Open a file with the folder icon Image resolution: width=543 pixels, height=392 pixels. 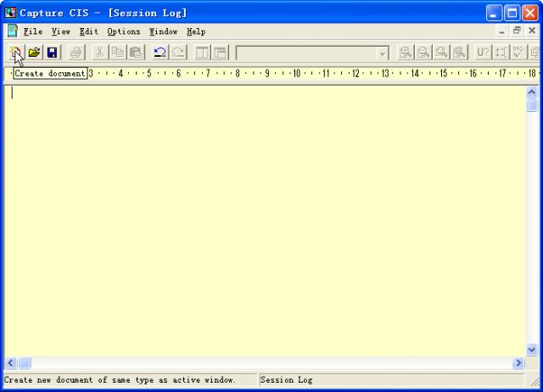point(34,53)
